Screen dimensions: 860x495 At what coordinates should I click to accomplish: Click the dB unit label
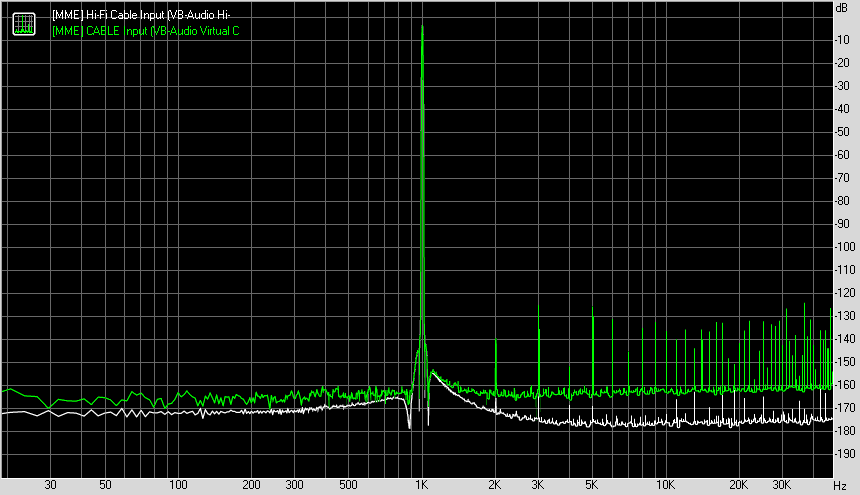pyautogui.click(x=841, y=8)
